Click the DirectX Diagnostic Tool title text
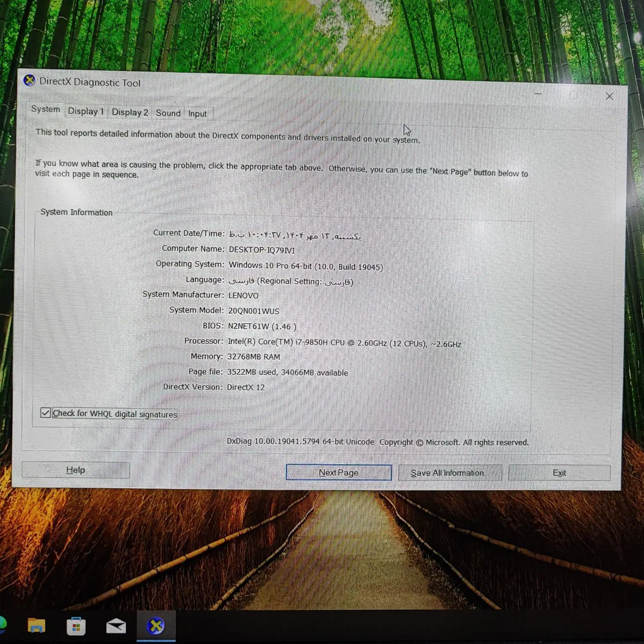 pos(90,82)
